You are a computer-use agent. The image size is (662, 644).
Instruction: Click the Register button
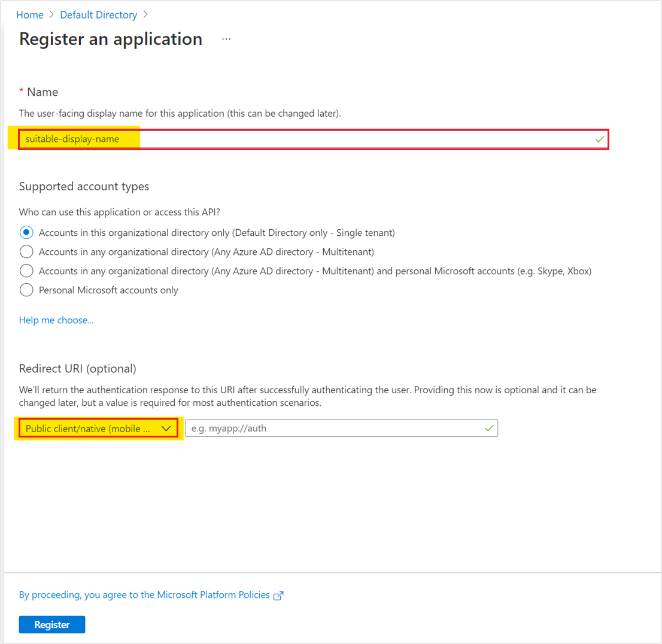coord(52,625)
